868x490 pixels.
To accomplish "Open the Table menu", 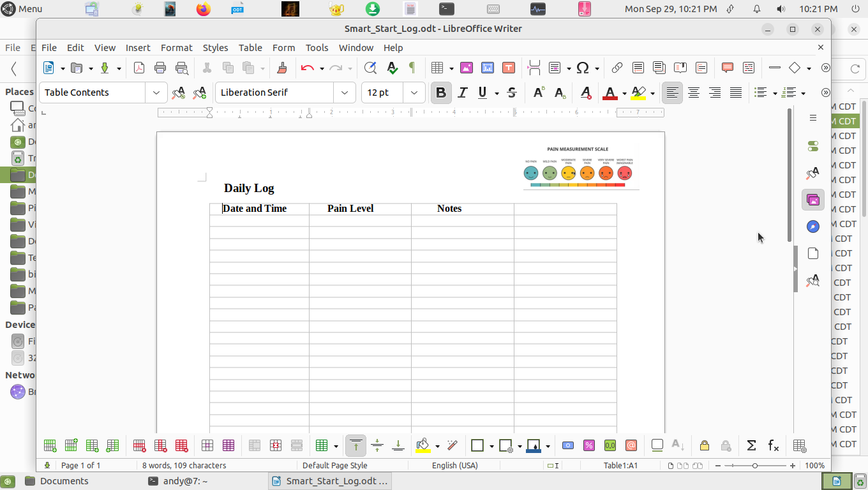I will pyautogui.click(x=250, y=48).
